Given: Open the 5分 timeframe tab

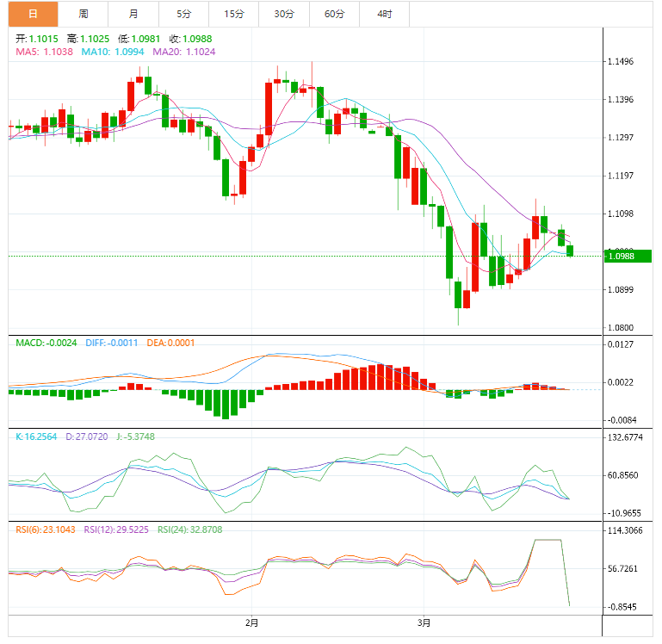Looking at the screenshot, I should tap(183, 14).
